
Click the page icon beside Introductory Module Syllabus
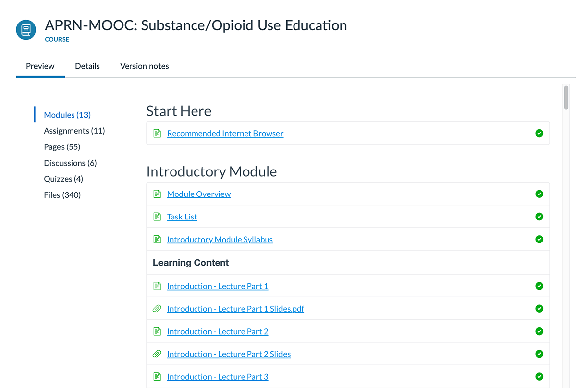tap(157, 239)
